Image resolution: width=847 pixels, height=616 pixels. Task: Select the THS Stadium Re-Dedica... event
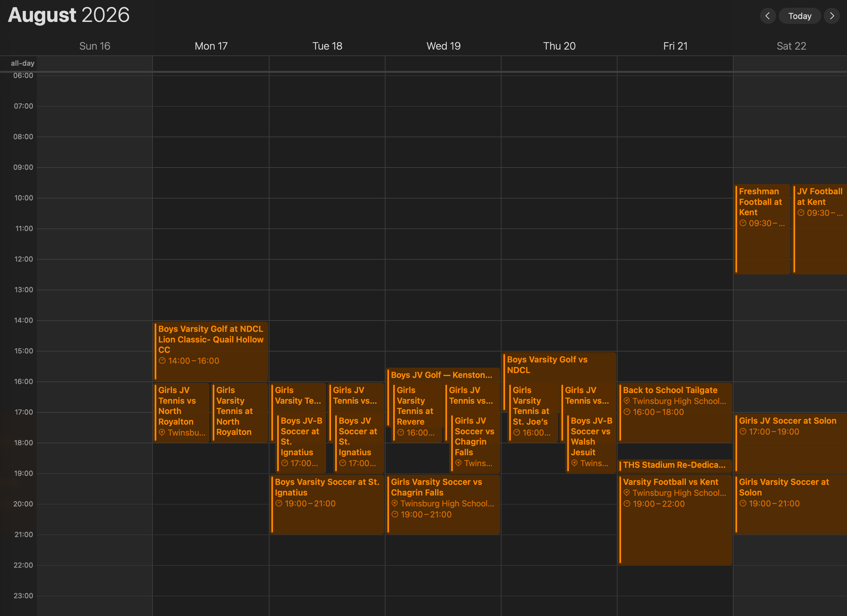click(x=675, y=466)
